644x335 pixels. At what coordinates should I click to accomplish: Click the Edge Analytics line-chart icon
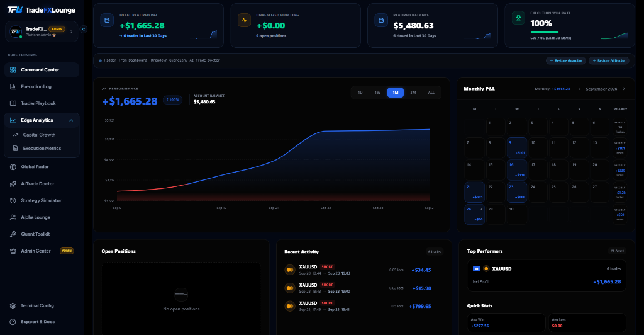click(13, 120)
